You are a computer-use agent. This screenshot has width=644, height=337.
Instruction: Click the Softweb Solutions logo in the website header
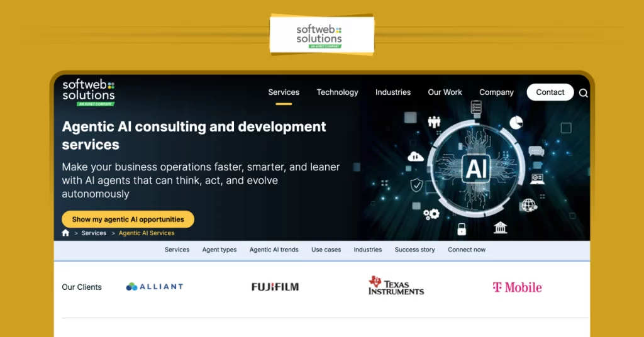[88, 92]
